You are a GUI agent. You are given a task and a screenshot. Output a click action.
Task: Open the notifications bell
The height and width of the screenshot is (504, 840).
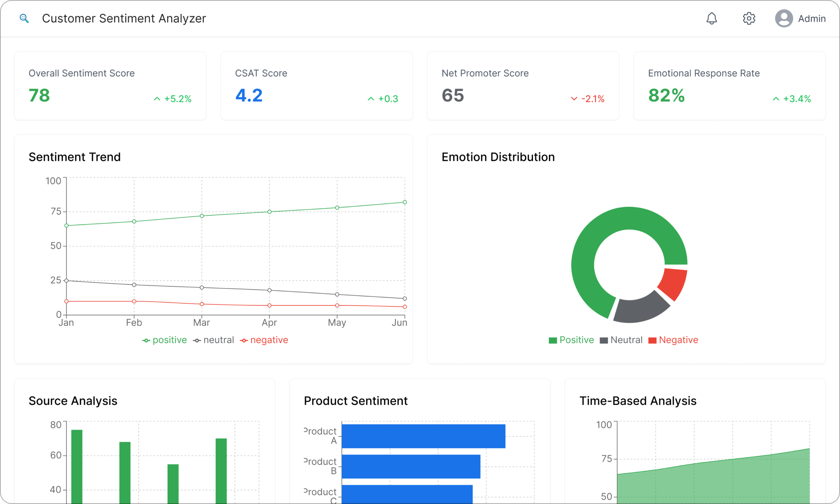(x=711, y=18)
